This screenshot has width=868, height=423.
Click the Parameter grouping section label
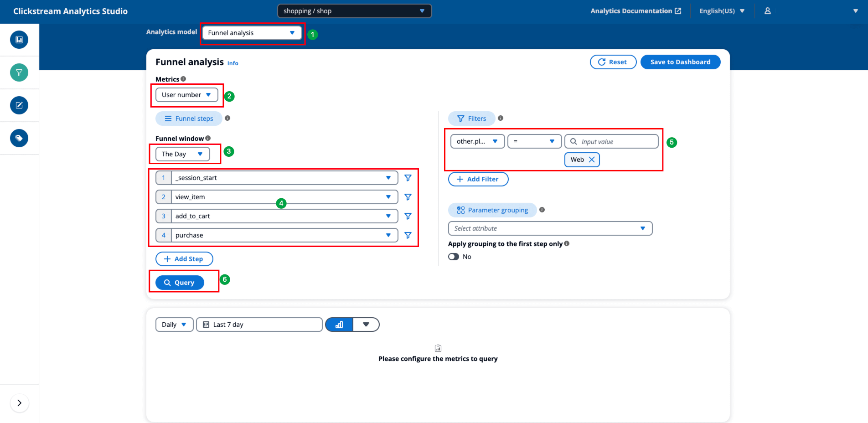(493, 210)
